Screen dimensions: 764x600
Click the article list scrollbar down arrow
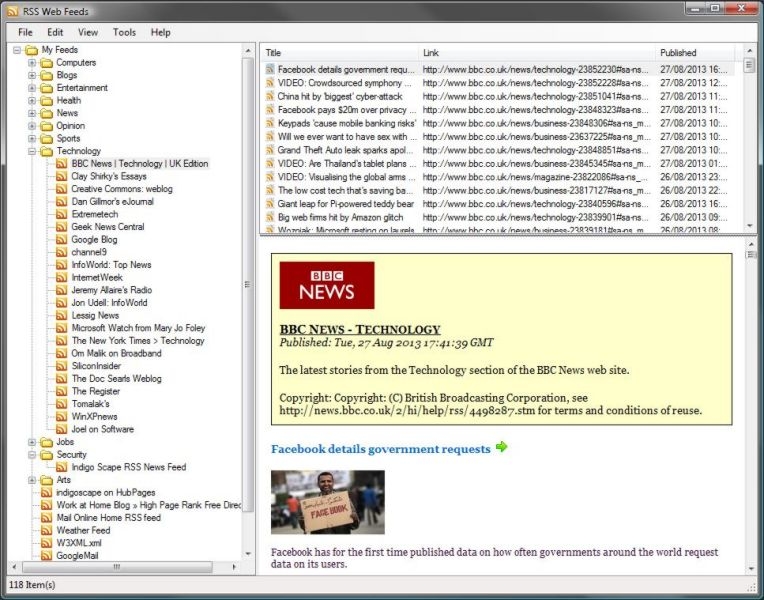(749, 226)
